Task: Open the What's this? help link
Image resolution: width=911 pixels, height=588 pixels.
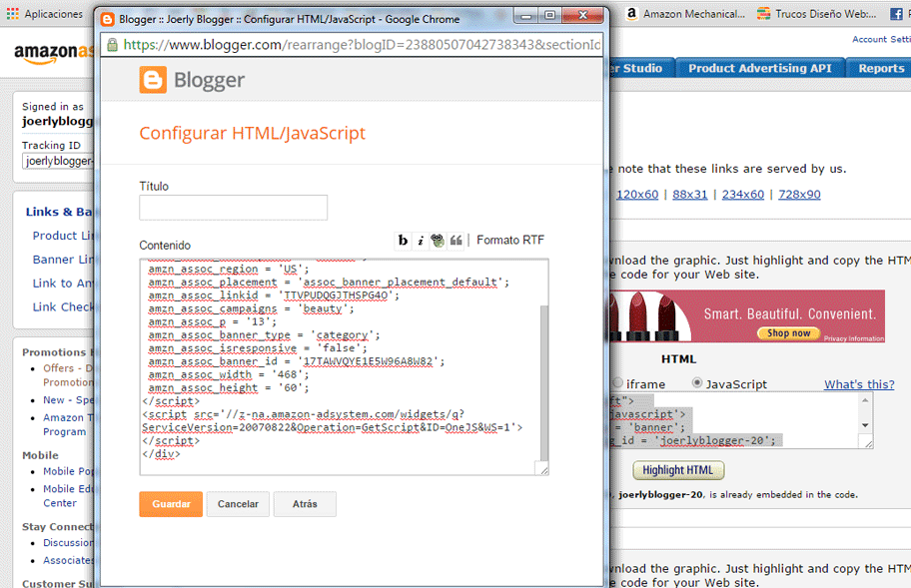Action: 859,384
